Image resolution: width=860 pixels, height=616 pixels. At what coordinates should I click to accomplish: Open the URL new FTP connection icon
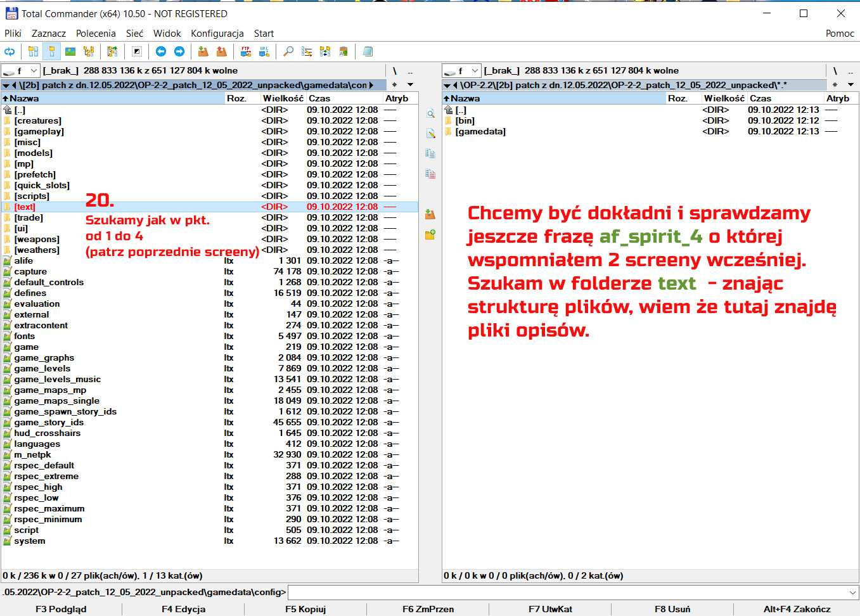point(264,51)
